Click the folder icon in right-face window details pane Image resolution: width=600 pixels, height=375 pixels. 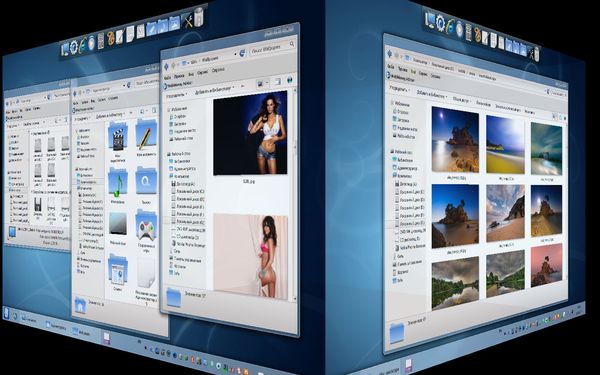pyautogui.click(x=397, y=333)
